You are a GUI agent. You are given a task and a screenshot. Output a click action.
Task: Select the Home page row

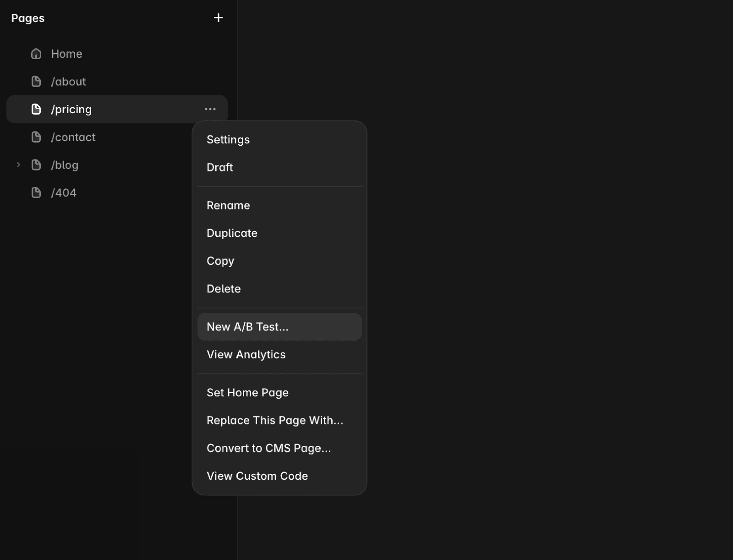[x=117, y=54]
